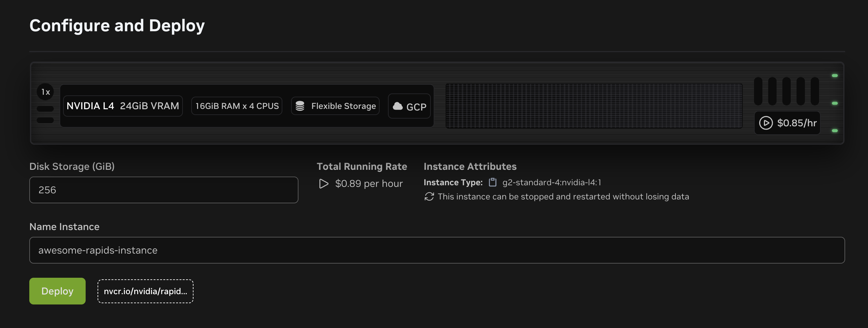Click the GCP provider chip

410,107
